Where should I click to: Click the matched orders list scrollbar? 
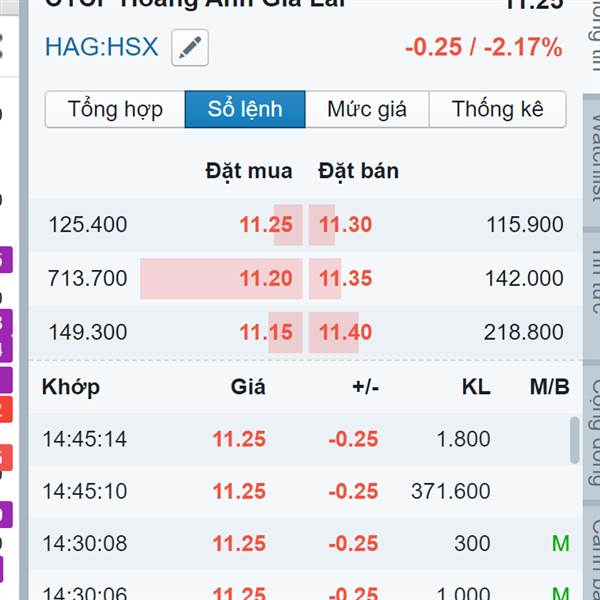[574, 440]
